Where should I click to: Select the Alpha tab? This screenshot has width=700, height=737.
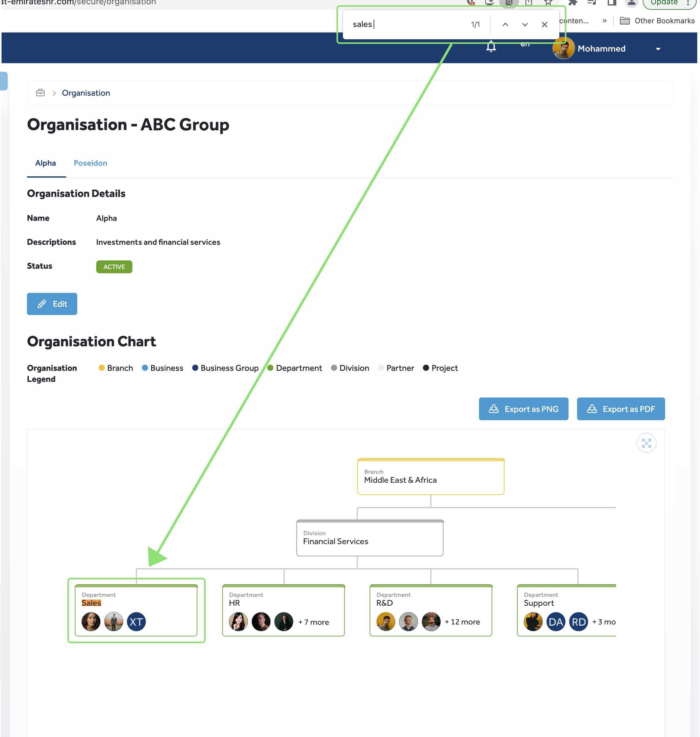(x=46, y=163)
